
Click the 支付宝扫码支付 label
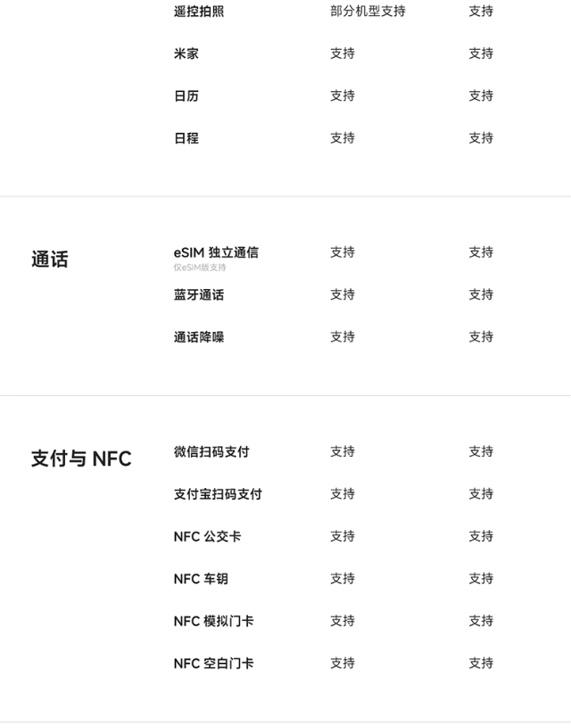(x=218, y=494)
